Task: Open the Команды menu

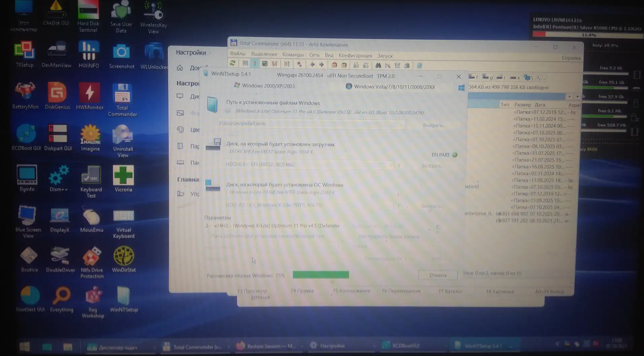Action: 293,54
